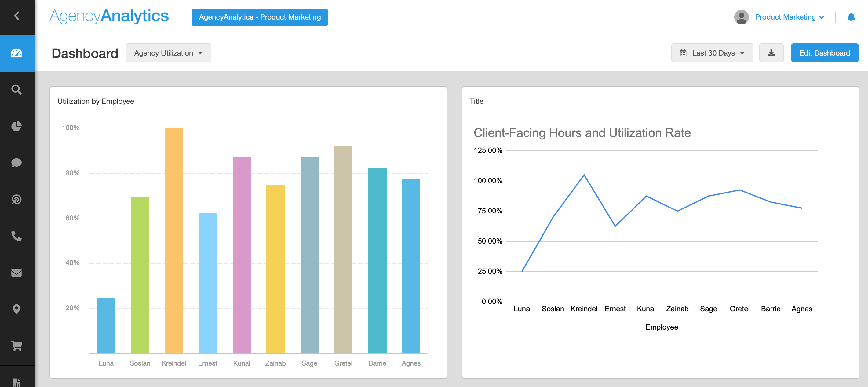Click the download/export button
Image resolution: width=868 pixels, height=387 pixels.
771,52
